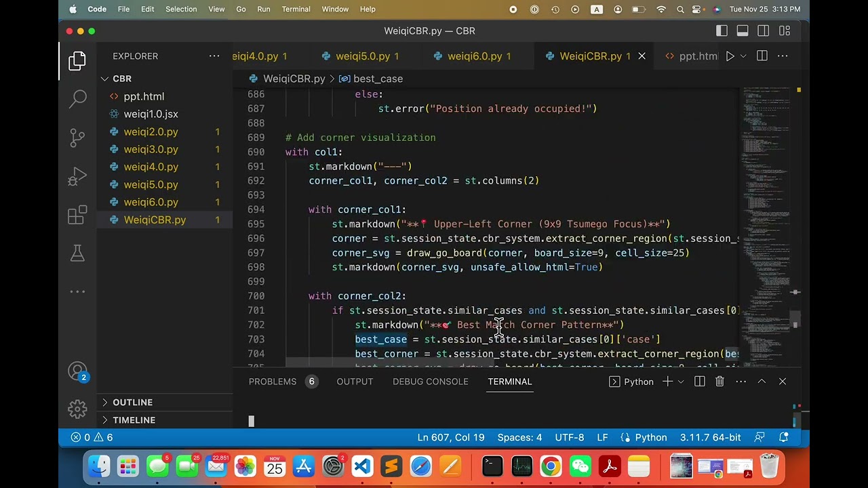Click Spaces: 4 indentation setting
The width and height of the screenshot is (868, 488).
coord(519,437)
